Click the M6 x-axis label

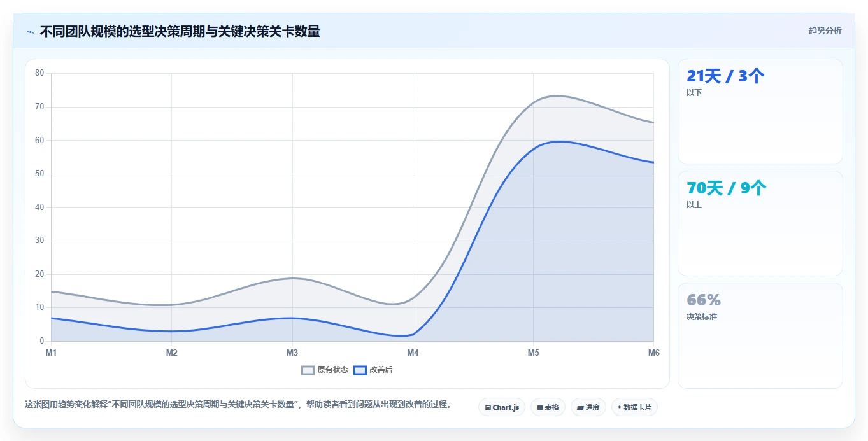(653, 353)
